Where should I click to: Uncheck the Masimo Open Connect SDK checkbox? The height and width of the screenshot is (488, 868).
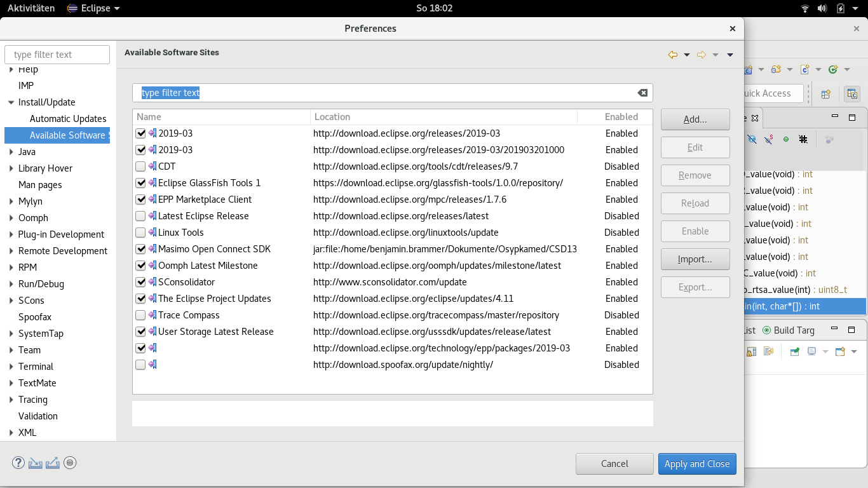[x=140, y=249]
